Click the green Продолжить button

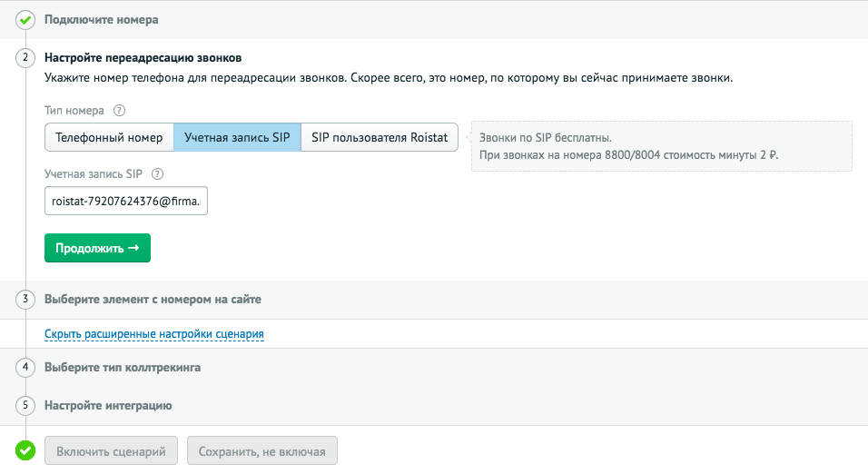click(97, 248)
